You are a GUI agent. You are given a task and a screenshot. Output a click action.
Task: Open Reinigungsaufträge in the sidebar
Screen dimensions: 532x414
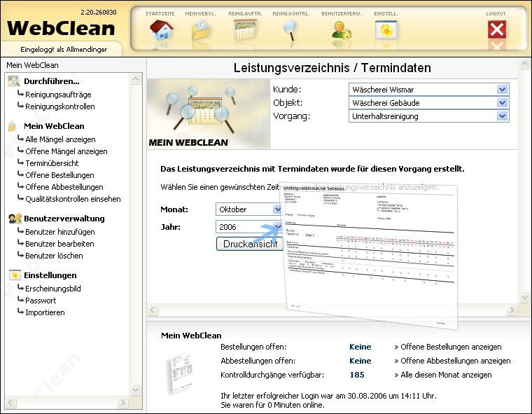58,95
